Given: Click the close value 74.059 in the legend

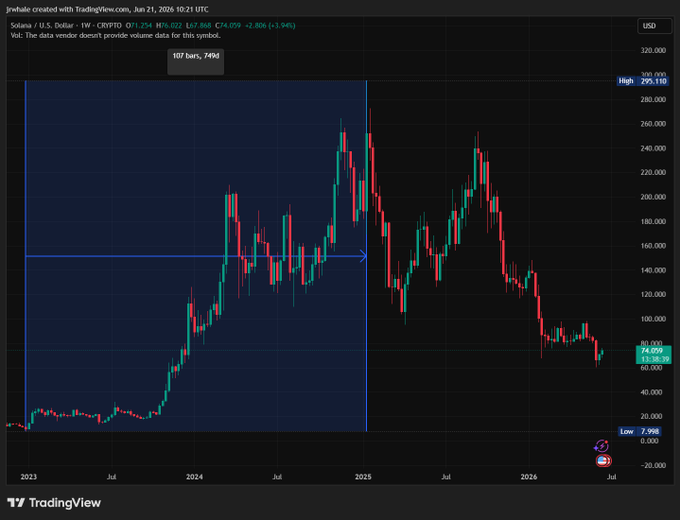Looking at the screenshot, I should click(x=228, y=26).
